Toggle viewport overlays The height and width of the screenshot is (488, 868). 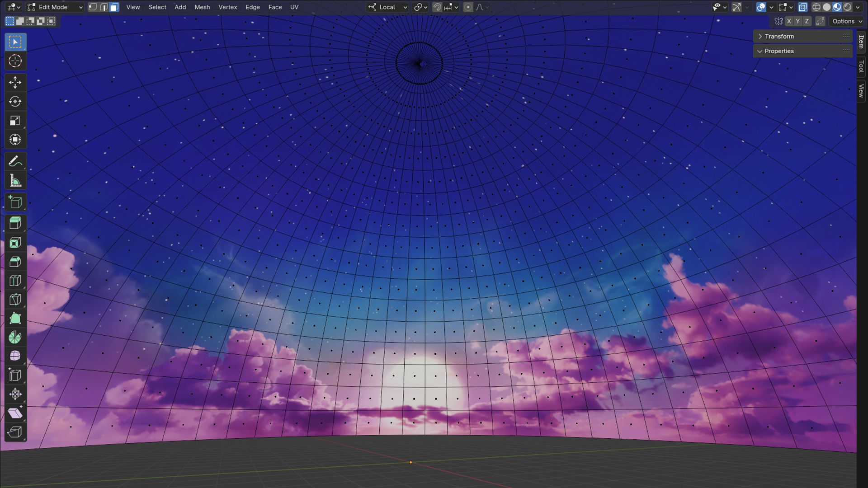pos(761,7)
